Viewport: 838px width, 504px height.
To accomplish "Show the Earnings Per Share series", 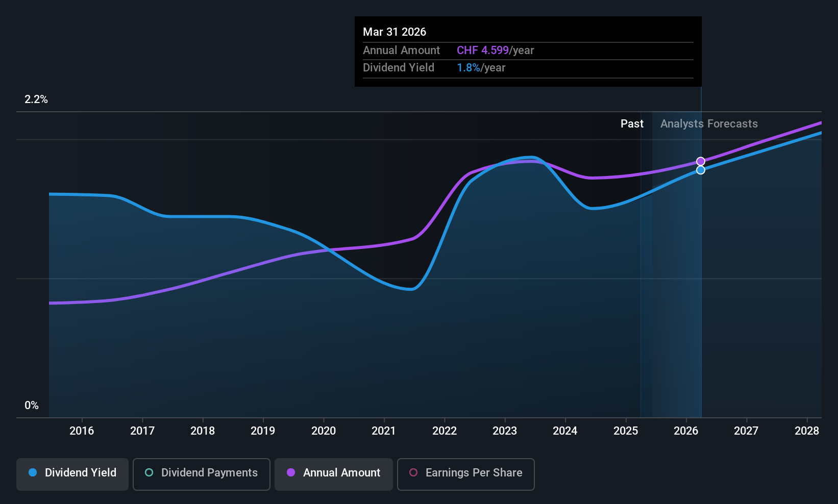I will click(466, 474).
